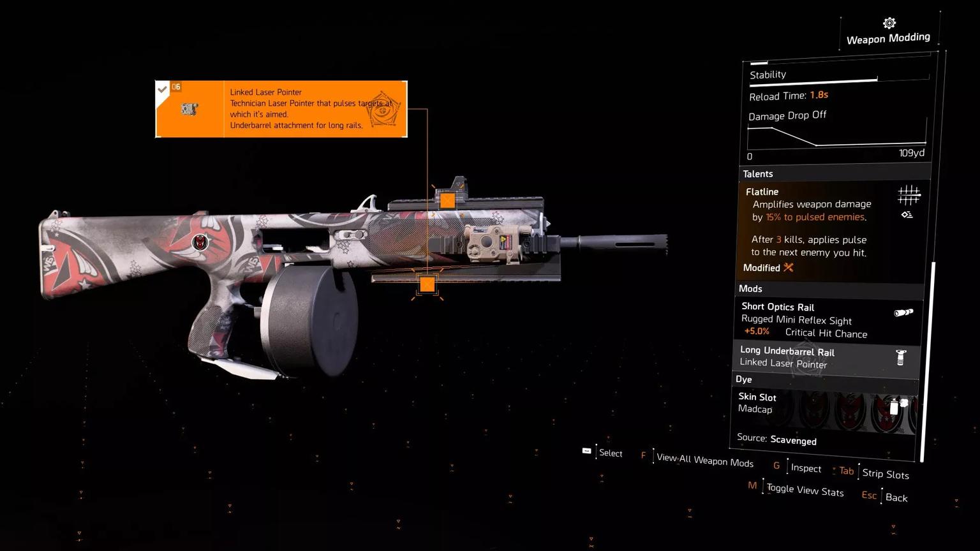Click View All Weapon Mods
Viewport: 980px width, 551px height.
click(x=705, y=460)
